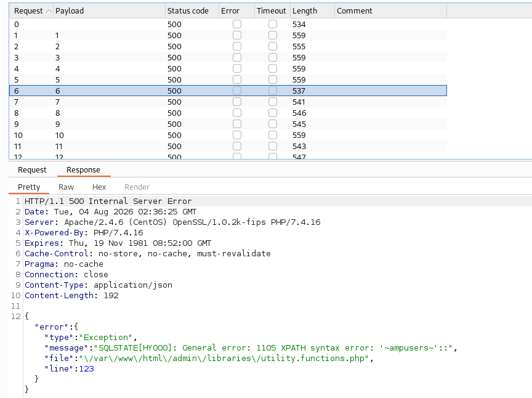Toggle Error checkbox in request 5 row
The height and width of the screenshot is (398, 532).
[237, 79]
